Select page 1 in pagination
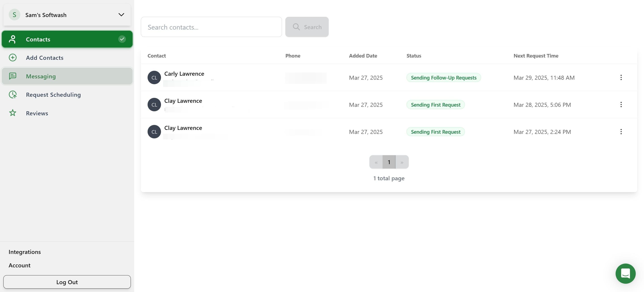This screenshot has width=644, height=292. [389, 162]
